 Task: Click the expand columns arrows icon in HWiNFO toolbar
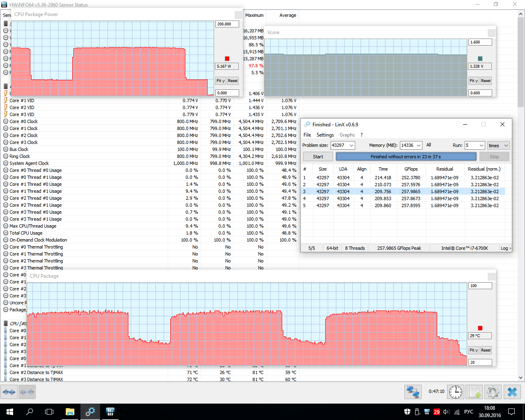click(9, 392)
